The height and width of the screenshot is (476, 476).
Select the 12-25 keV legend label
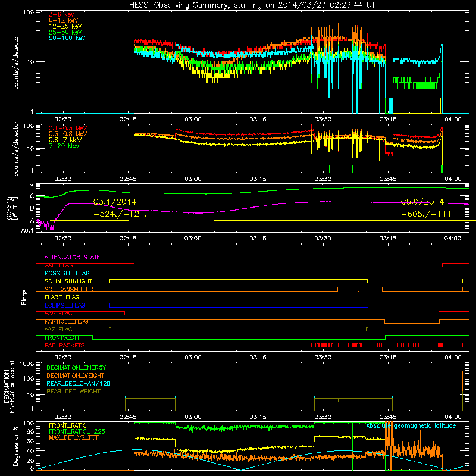click(x=65, y=26)
